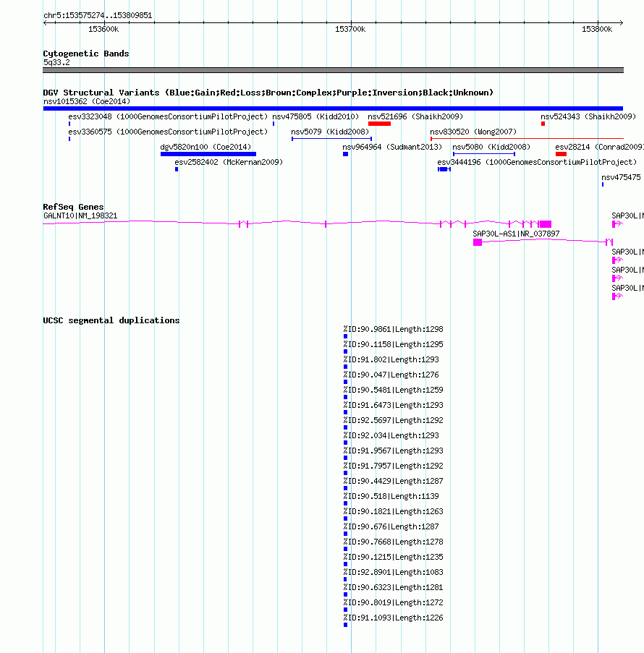The width and height of the screenshot is (644, 653).
Task: Click duplication %ID:91.9567|Length:1293
Action: [393, 451]
